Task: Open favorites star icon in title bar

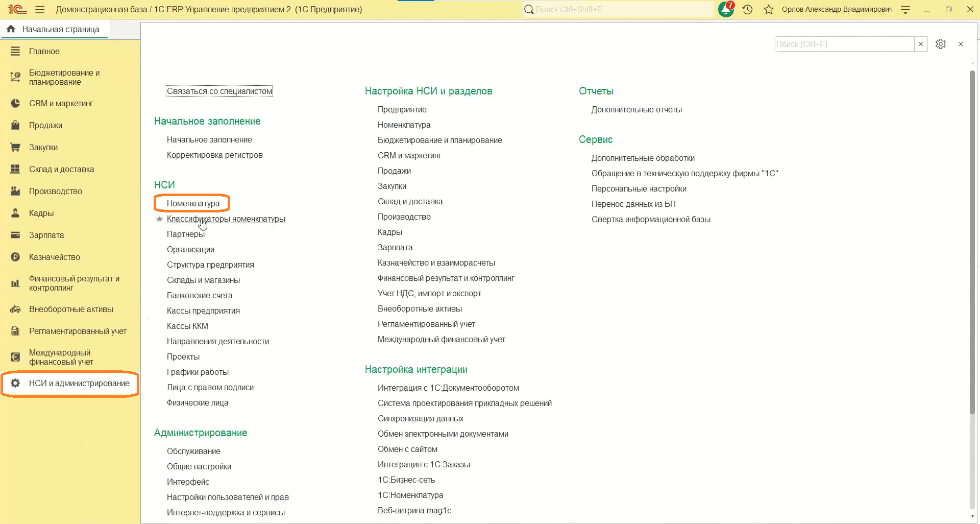Action: point(769,9)
